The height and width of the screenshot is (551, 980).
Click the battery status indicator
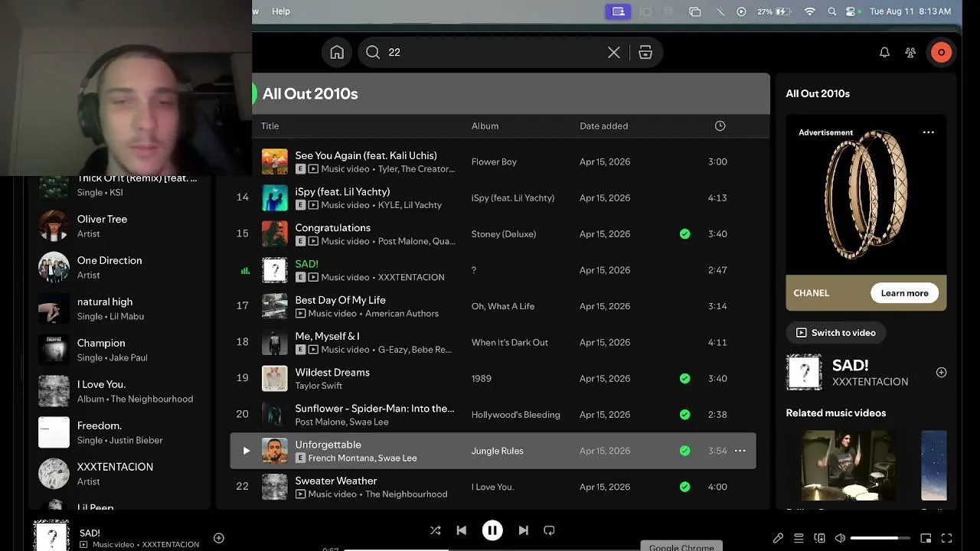pos(775,11)
